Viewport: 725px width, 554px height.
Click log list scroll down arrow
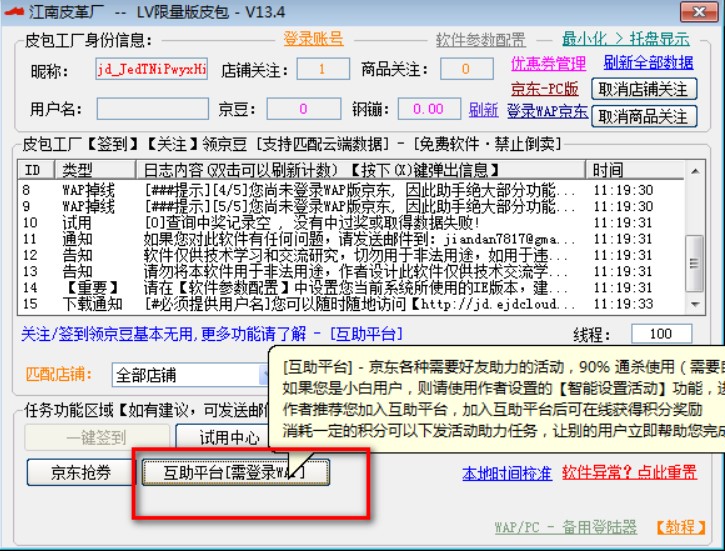click(x=694, y=304)
